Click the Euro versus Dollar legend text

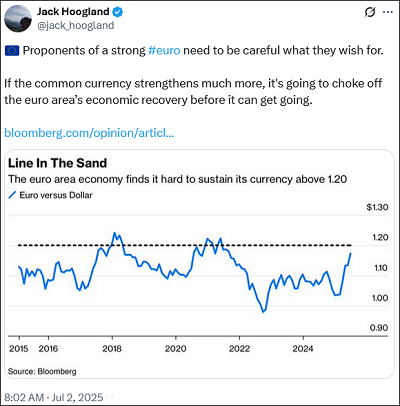coord(56,195)
